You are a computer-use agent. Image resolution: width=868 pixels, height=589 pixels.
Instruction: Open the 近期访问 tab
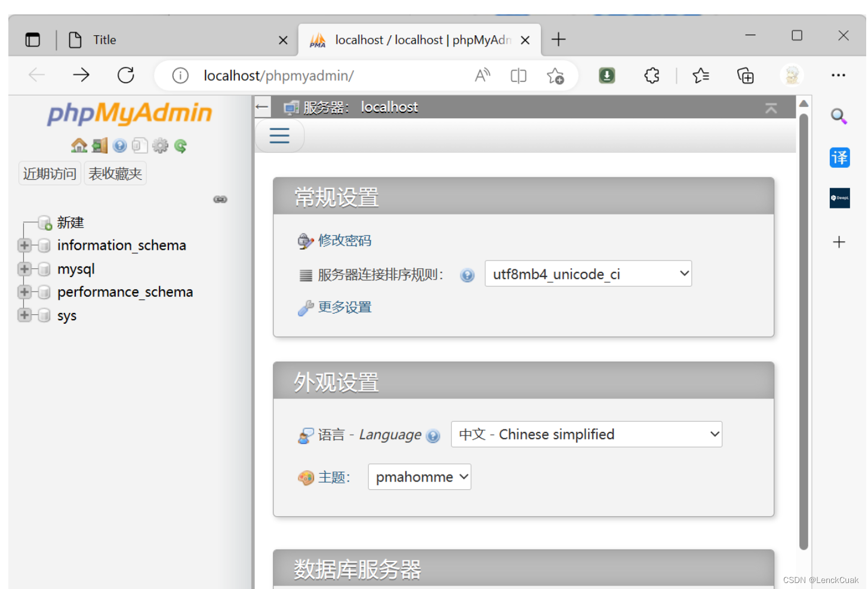50,174
